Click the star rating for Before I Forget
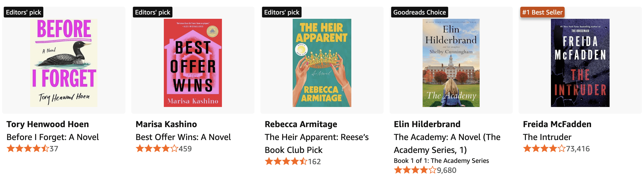644x179 pixels. coord(28,149)
